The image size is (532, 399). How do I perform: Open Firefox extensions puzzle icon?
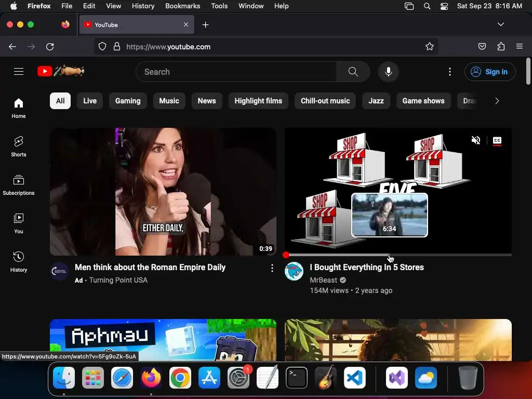pos(501,46)
